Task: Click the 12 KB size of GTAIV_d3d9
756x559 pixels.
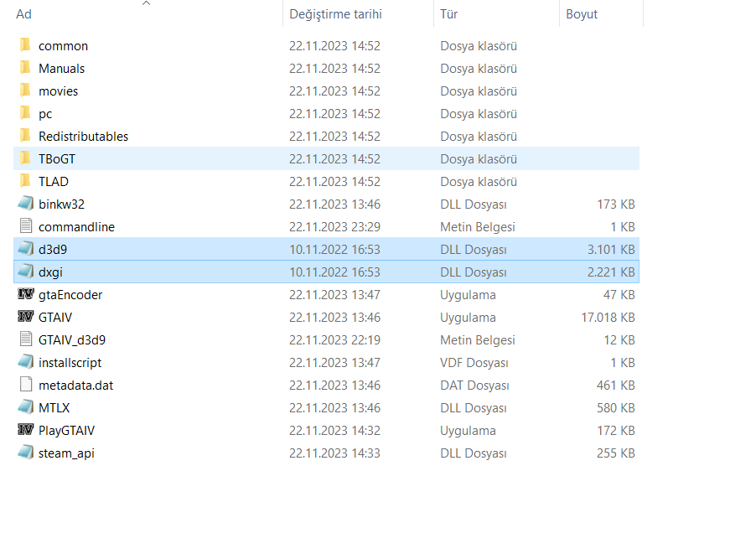Action: tap(619, 340)
